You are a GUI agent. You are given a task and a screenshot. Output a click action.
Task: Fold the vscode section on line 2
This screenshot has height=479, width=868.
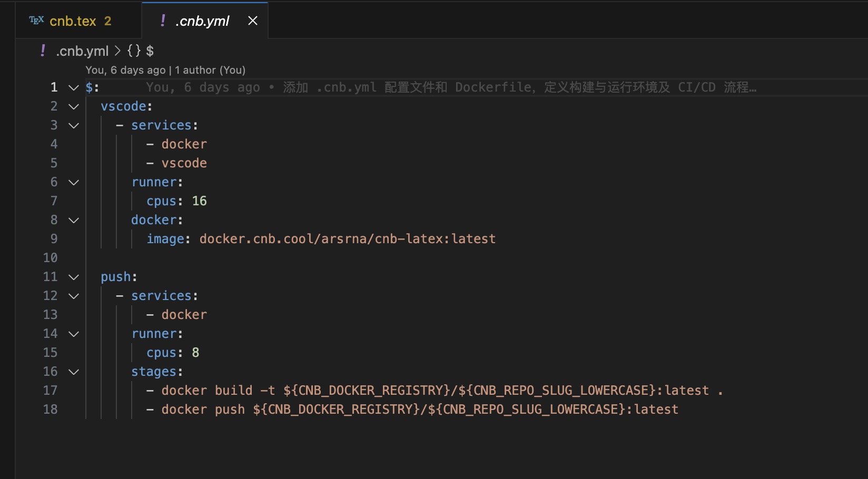74,106
